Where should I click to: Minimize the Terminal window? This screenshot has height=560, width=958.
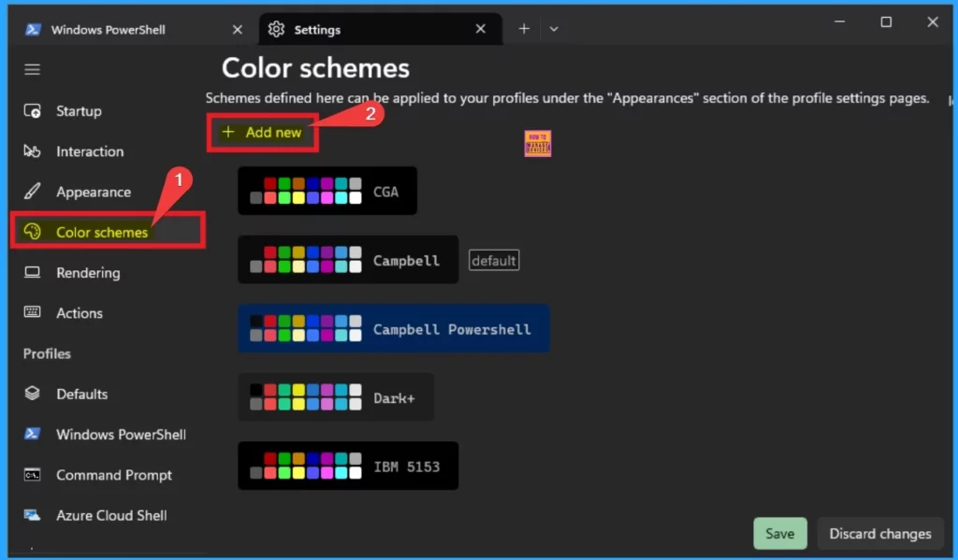[x=839, y=22]
